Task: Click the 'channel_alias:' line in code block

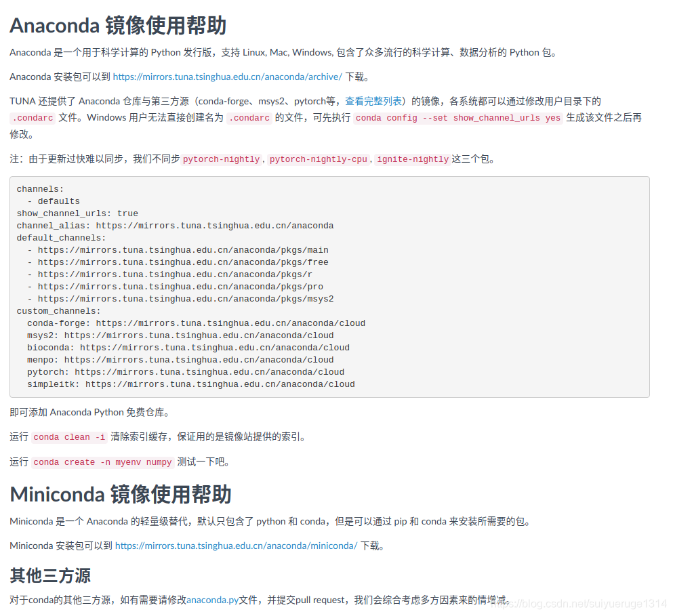Action: (175, 226)
